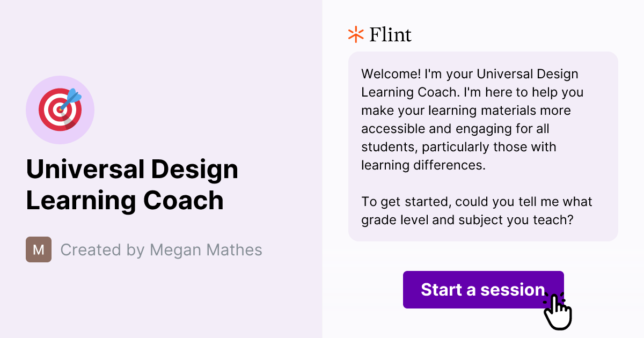This screenshot has width=644, height=338.
Task: Click the first welcome paragraph
Action: click(472, 119)
